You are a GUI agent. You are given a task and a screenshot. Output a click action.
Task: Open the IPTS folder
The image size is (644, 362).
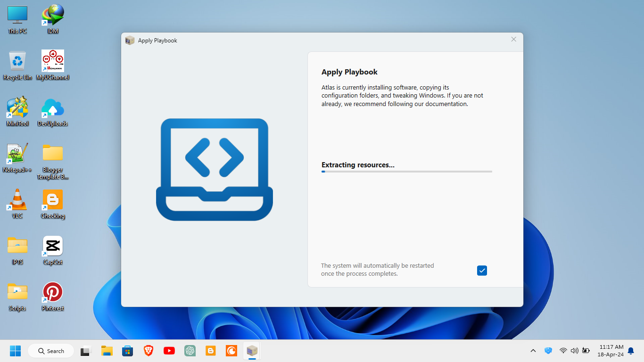coord(17,250)
